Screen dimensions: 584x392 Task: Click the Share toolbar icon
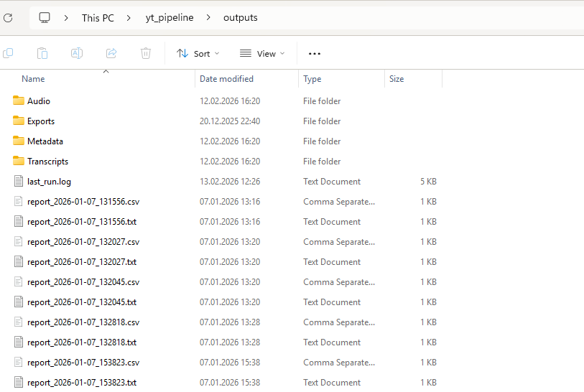point(111,53)
